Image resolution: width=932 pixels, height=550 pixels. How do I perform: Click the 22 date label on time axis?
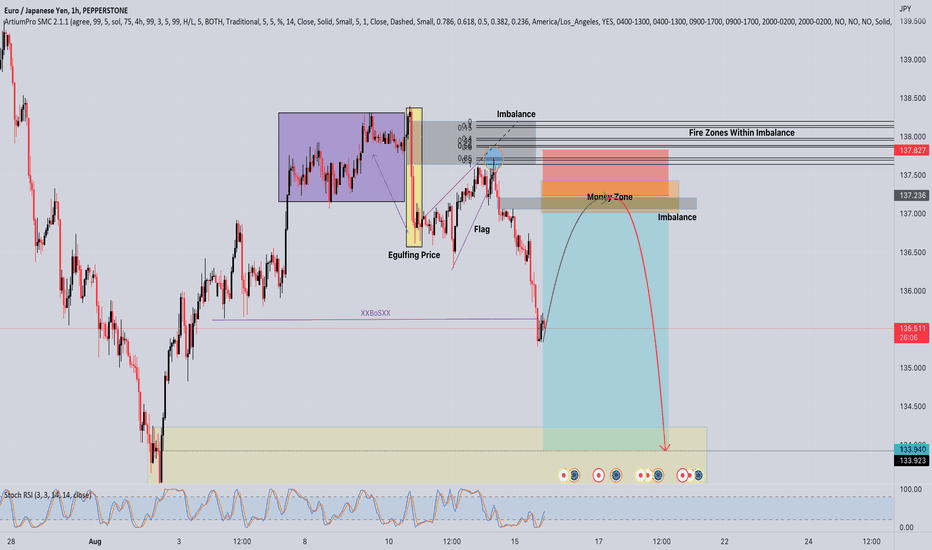[x=724, y=542]
